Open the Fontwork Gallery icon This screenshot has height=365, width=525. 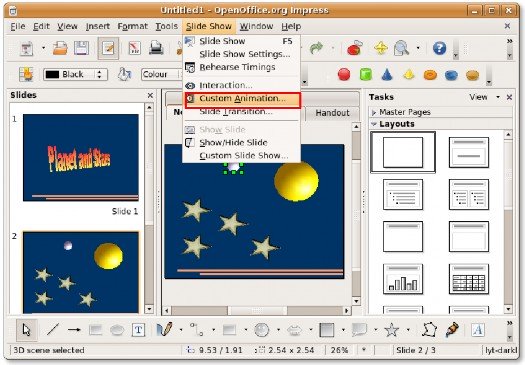[x=477, y=330]
